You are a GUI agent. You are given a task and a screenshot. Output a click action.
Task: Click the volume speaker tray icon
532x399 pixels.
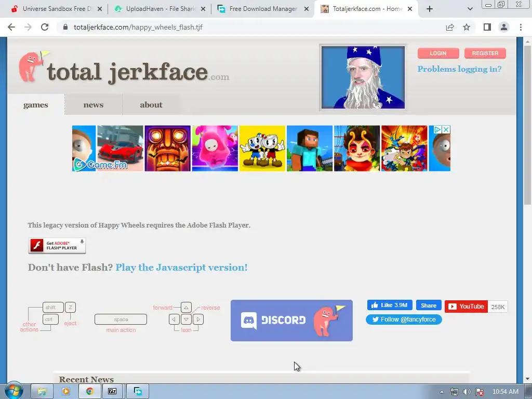[x=467, y=392]
